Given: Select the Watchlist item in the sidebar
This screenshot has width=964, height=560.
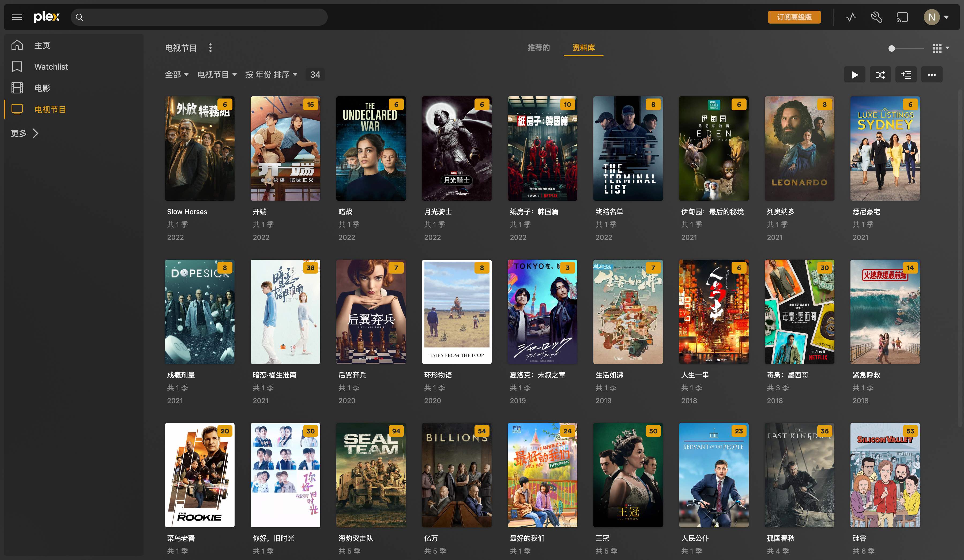Looking at the screenshot, I should [x=51, y=66].
